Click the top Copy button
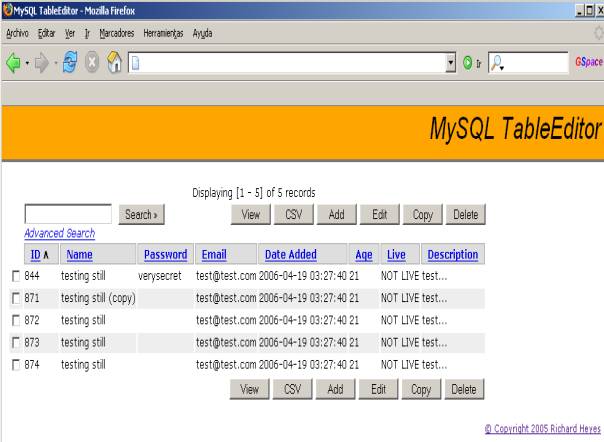604x442 pixels. (423, 214)
